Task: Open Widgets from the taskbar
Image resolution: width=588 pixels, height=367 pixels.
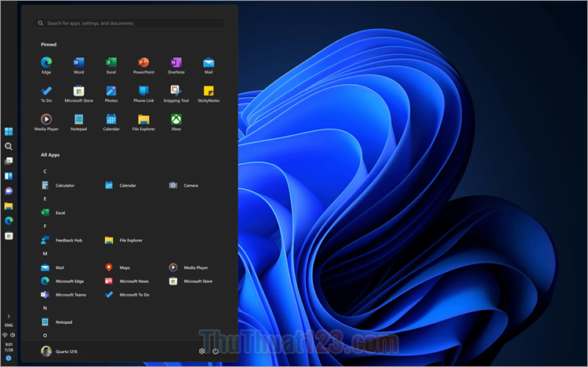Action: coord(9,176)
